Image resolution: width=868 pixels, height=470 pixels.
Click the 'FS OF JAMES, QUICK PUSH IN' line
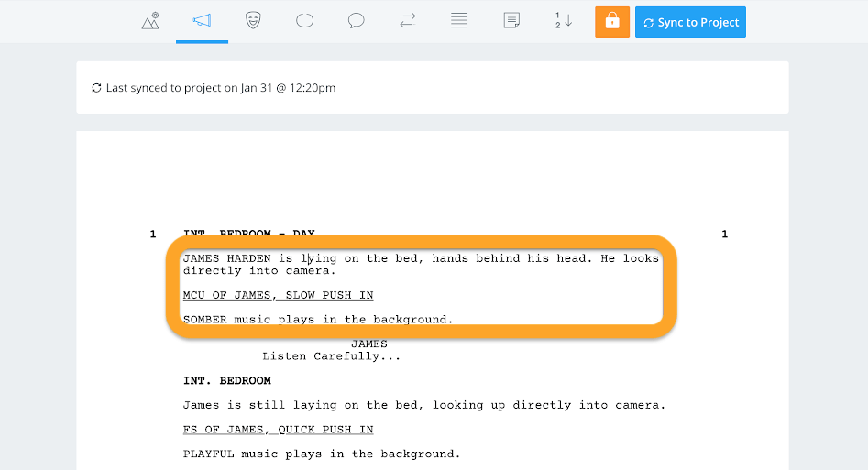[278, 430]
